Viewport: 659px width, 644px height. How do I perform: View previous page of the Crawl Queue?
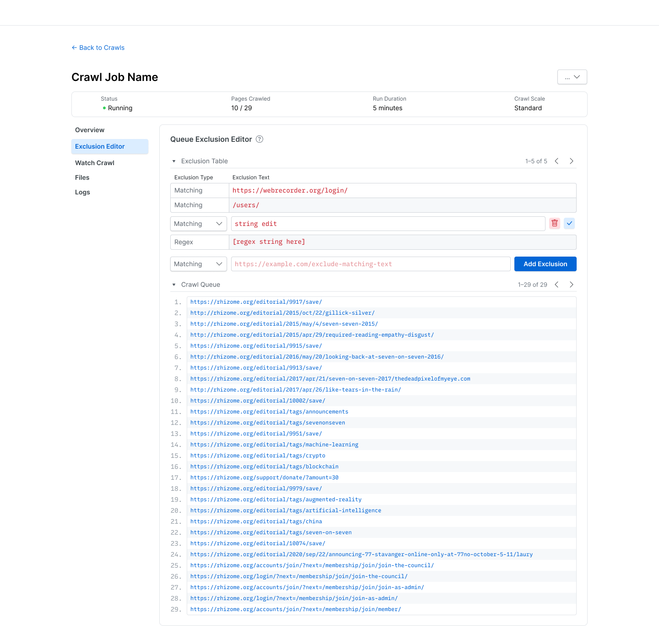[x=556, y=284]
